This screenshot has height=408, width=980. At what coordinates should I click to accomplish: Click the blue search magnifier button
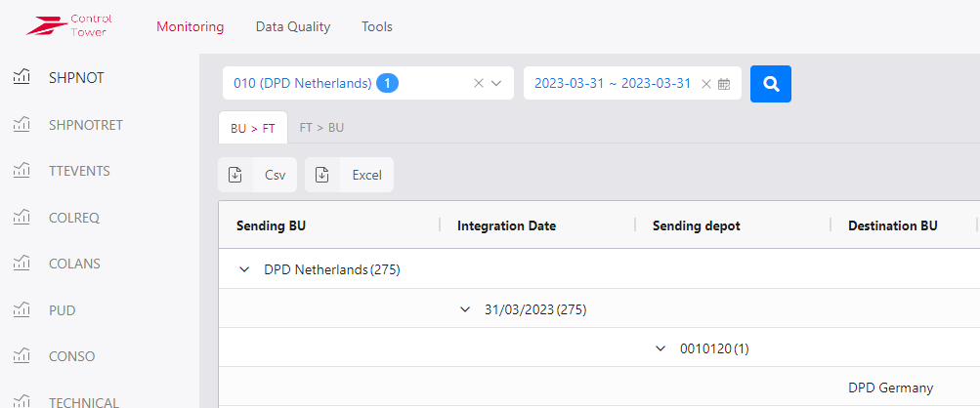click(x=770, y=84)
